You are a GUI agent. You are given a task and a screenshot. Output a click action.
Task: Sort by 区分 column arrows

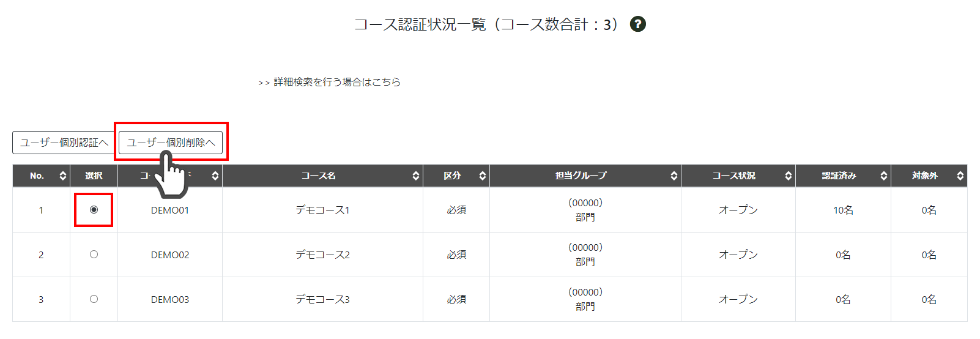(x=483, y=176)
